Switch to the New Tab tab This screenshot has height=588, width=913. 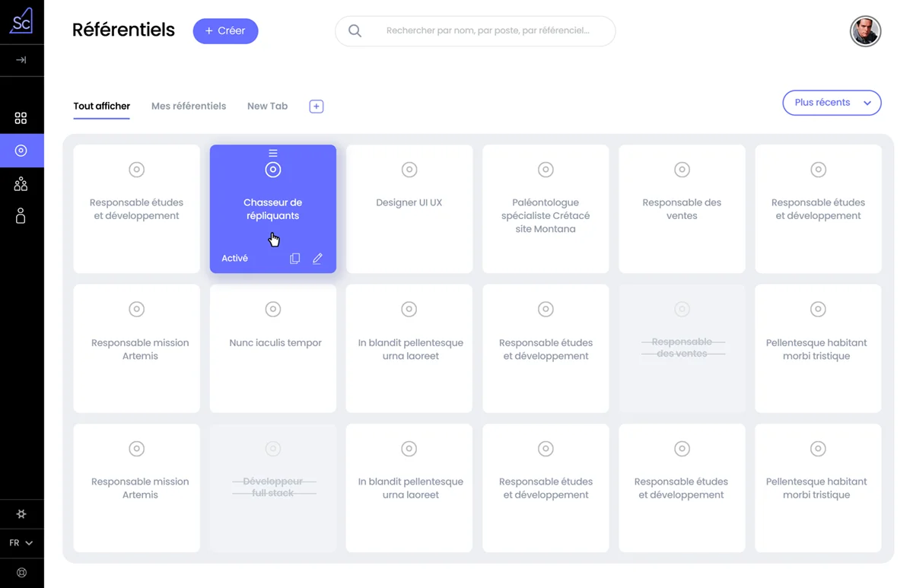coord(267,106)
